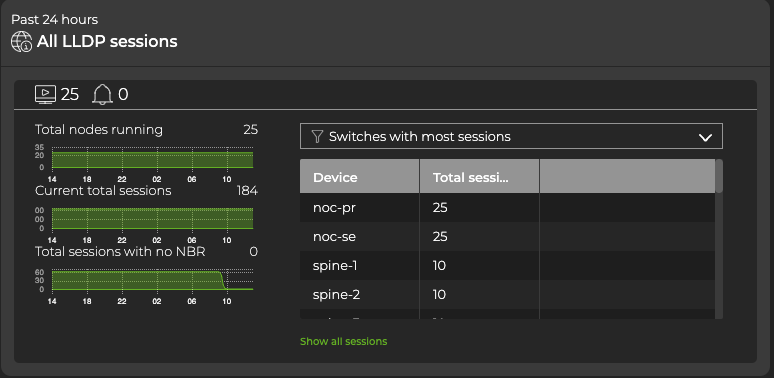774x378 pixels.
Task: Click Total nodes running chart
Action: point(153,157)
